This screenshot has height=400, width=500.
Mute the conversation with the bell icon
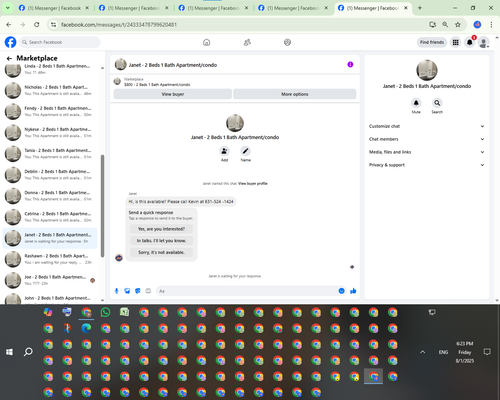click(416, 103)
